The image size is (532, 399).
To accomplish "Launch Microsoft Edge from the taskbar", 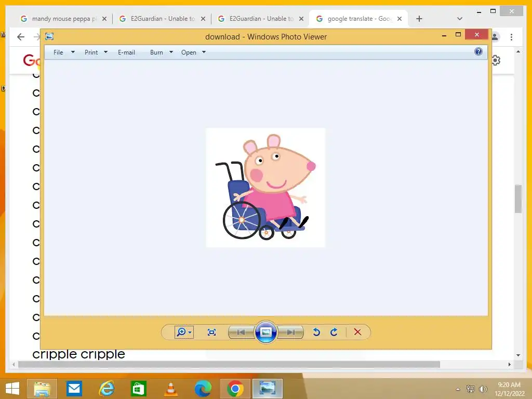I will [x=203, y=389].
